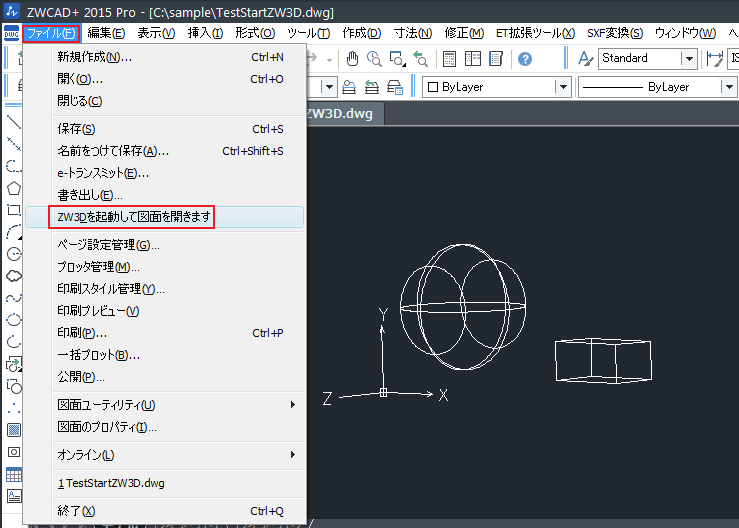Click the Layer States Manager icon
This screenshot has height=528, width=739.
[394, 87]
